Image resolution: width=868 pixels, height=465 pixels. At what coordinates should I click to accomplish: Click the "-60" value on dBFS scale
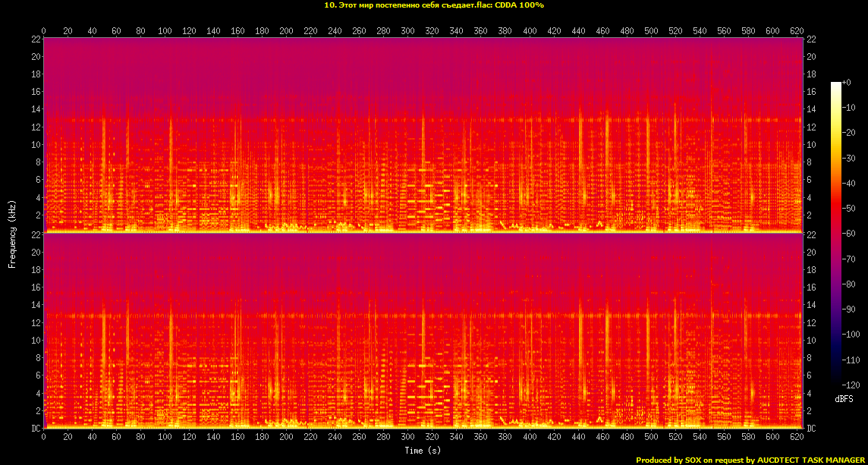[x=848, y=234]
